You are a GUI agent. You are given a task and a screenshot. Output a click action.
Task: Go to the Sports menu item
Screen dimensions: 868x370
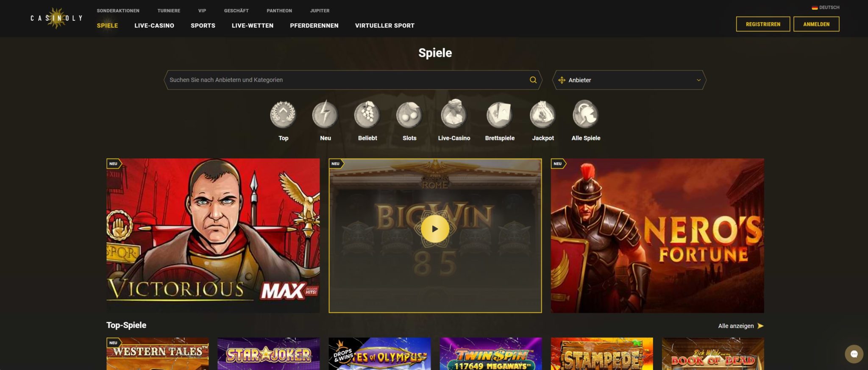(x=203, y=25)
